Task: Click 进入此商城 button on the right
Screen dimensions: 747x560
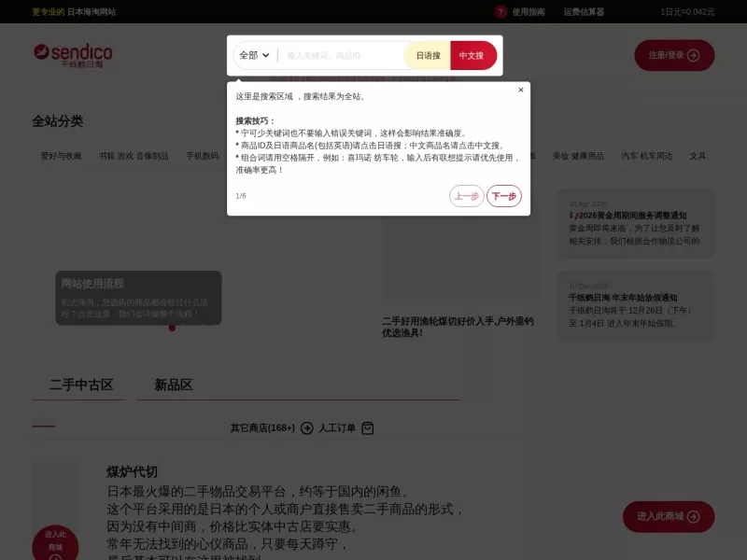Action: (x=669, y=517)
